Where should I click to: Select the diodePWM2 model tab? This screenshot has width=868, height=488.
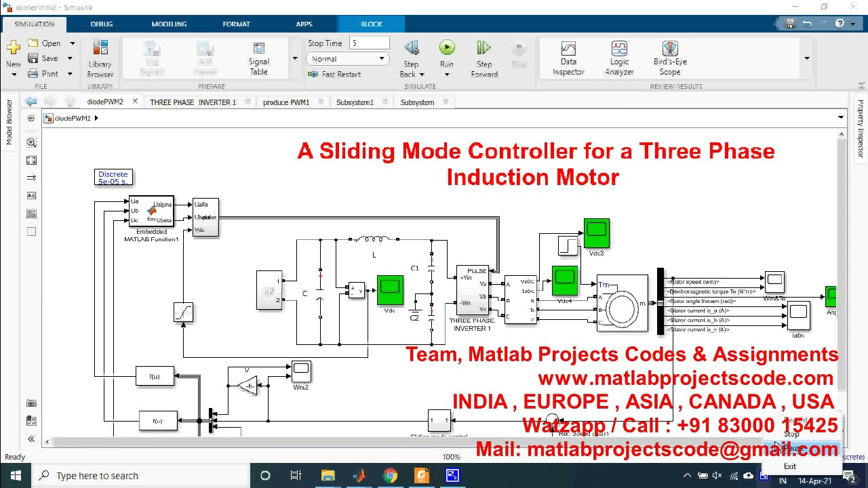(x=105, y=102)
